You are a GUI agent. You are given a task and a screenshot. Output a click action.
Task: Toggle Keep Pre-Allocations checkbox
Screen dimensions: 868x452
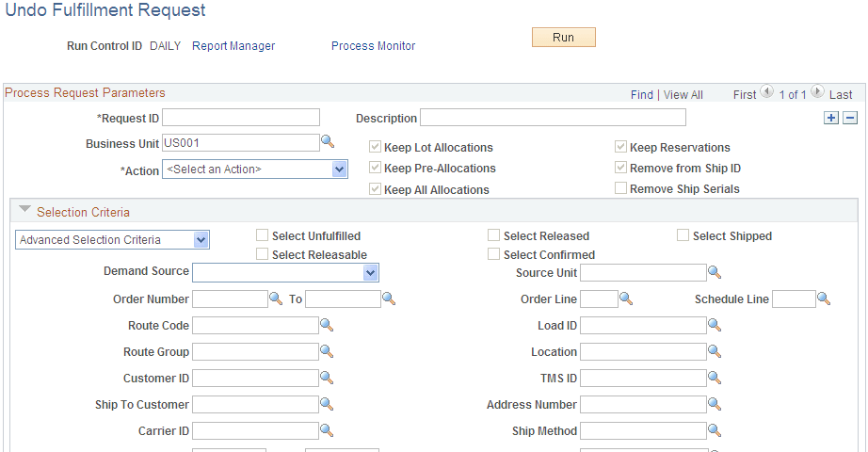[376, 168]
